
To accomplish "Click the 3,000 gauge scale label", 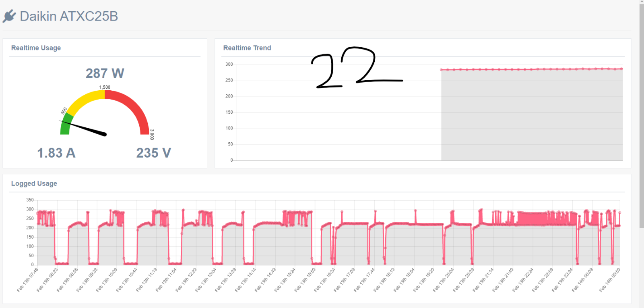I will [152, 135].
